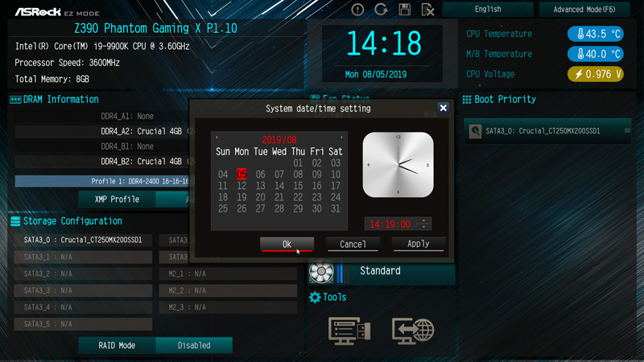Go to next month in calendar
644x362 pixels.
pyautogui.click(x=341, y=138)
